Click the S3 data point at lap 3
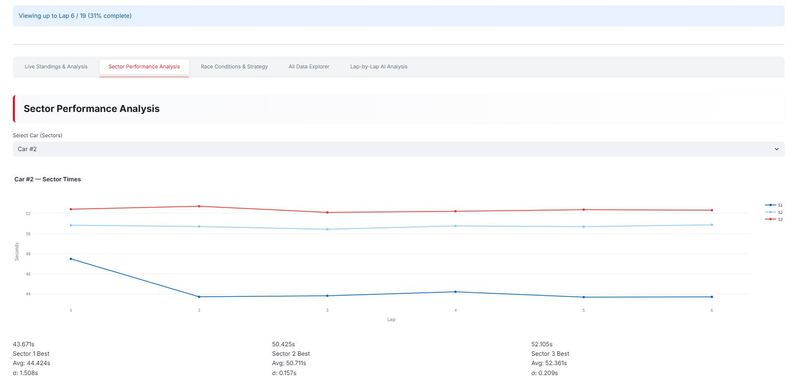This screenshot has height=380, width=806. [x=327, y=212]
